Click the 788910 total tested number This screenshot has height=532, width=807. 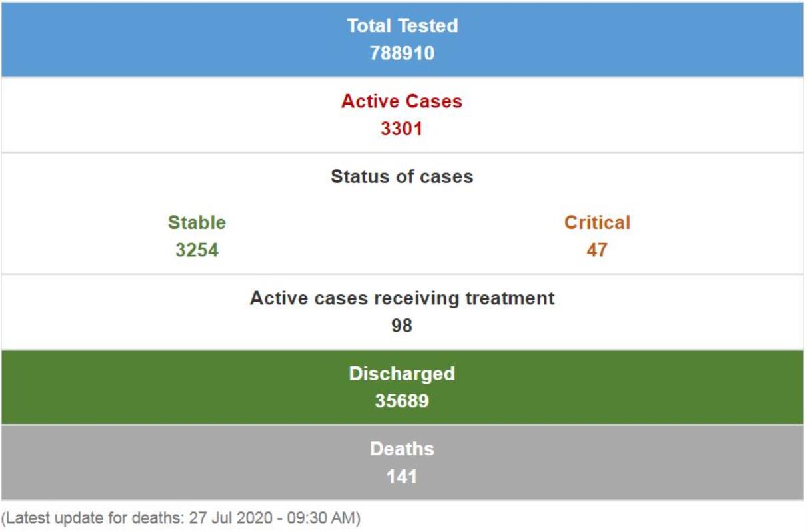(402, 53)
